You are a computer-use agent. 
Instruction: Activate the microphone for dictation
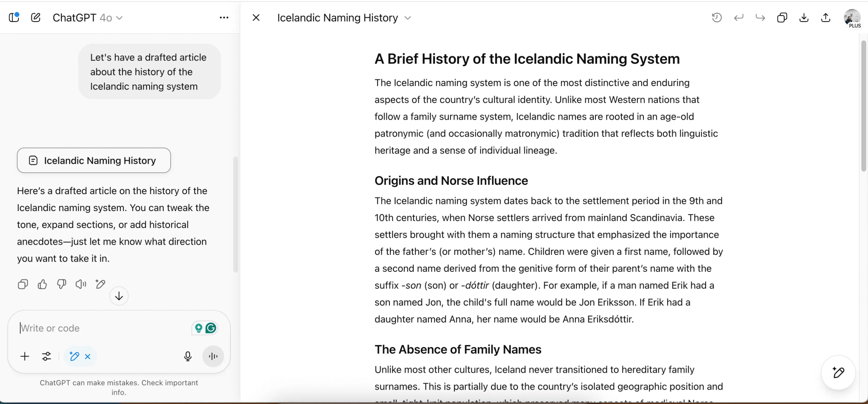(188, 356)
